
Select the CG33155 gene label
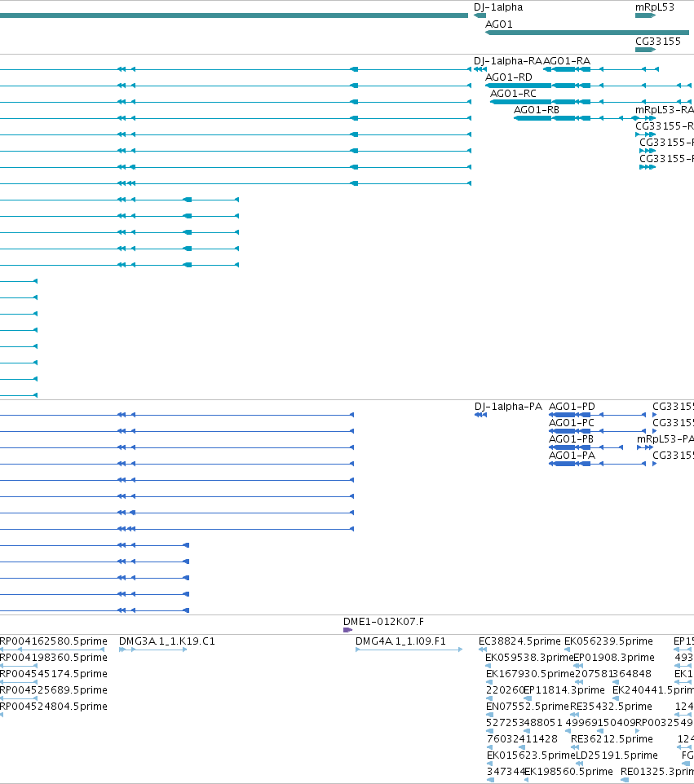tap(658, 41)
